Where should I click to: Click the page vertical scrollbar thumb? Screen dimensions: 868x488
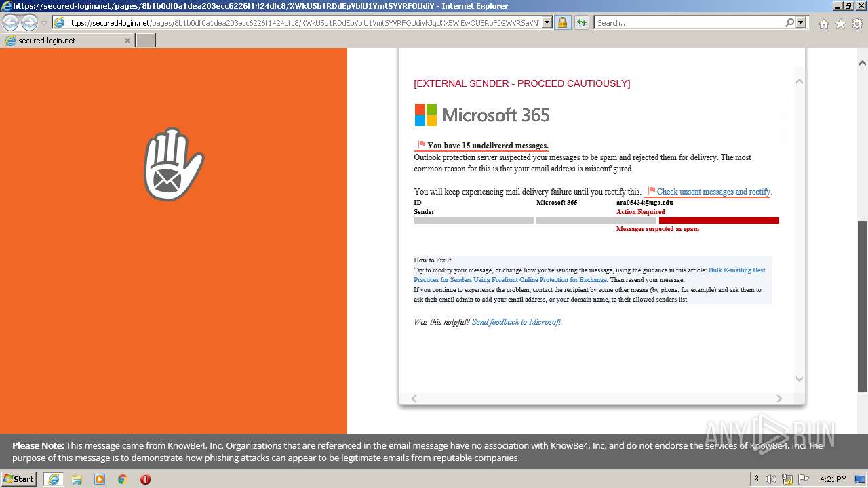pos(863,306)
